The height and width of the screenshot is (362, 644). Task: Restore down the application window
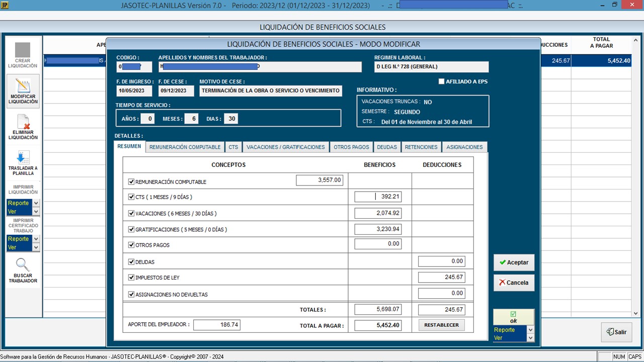[x=614, y=5]
